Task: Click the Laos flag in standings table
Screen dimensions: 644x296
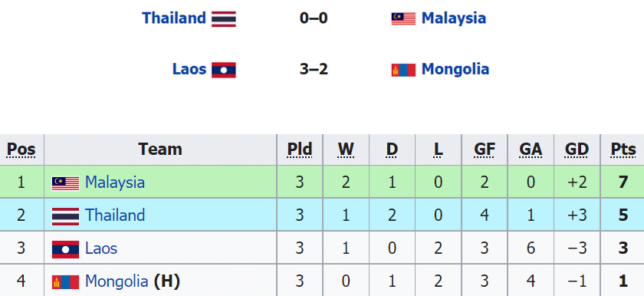Action: [x=65, y=249]
